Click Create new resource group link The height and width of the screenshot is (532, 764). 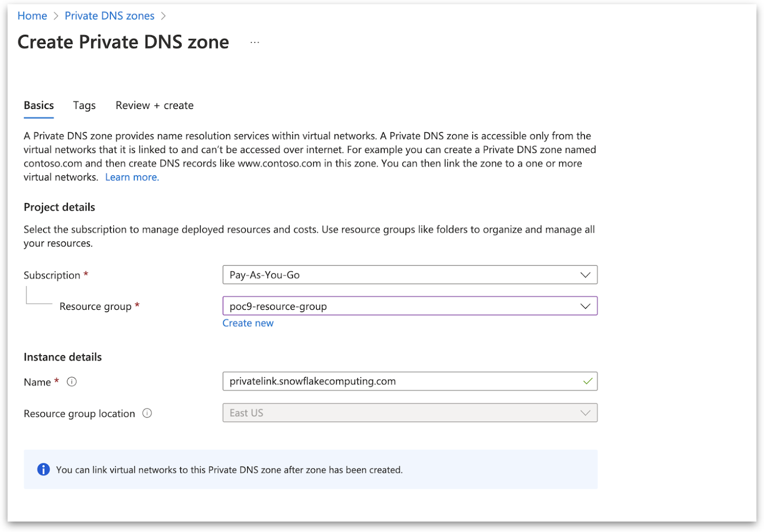pos(248,323)
